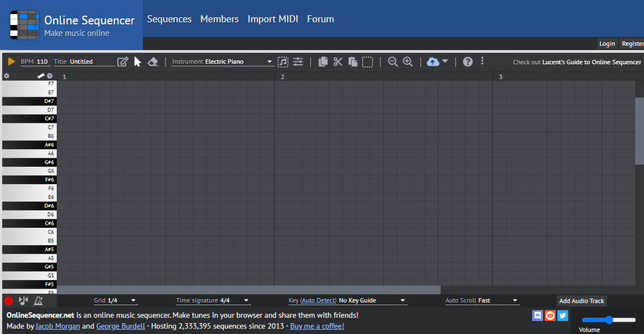
Task: Zoom out with the magnifier minus icon
Action: click(x=393, y=62)
